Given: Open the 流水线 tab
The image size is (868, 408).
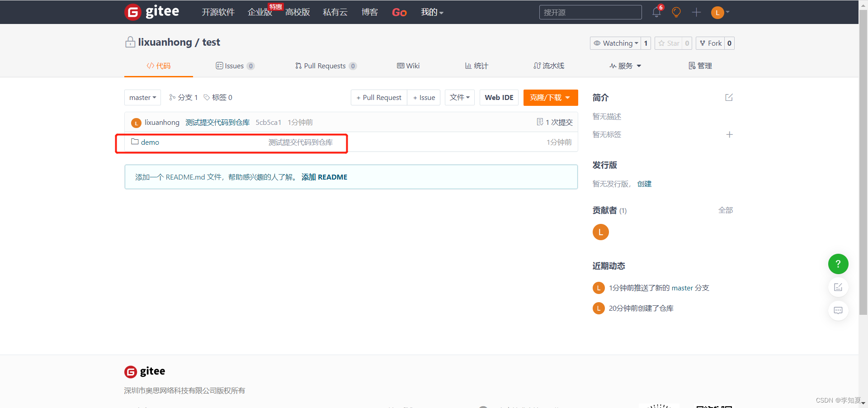Looking at the screenshot, I should coord(549,66).
